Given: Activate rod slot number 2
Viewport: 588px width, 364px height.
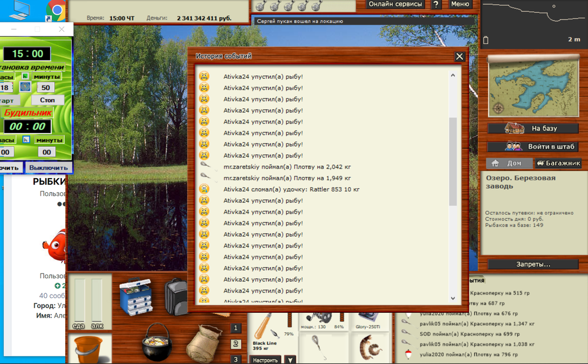Looking at the screenshot, I should click(x=236, y=343).
